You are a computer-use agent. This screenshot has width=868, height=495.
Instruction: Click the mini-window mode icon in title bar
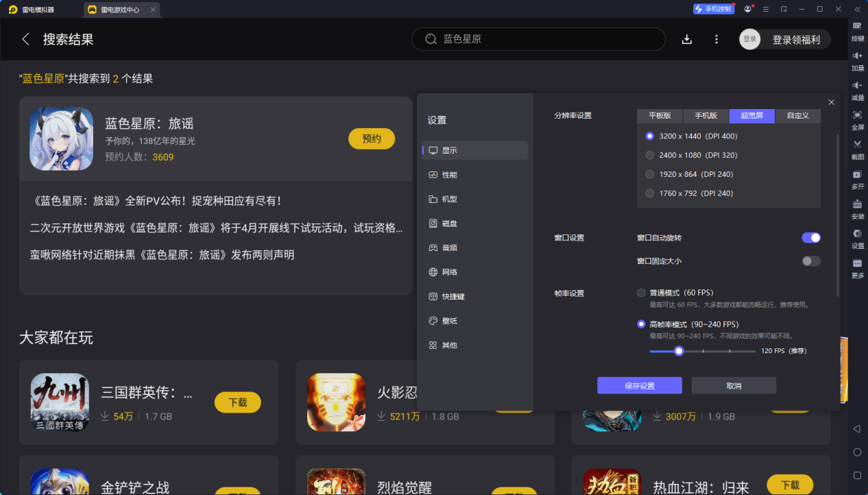[784, 9]
